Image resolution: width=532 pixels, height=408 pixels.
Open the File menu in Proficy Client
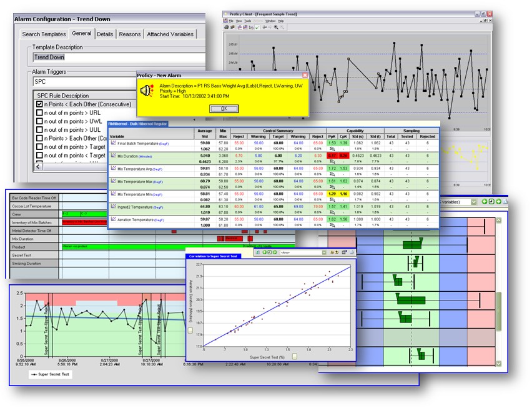click(231, 21)
